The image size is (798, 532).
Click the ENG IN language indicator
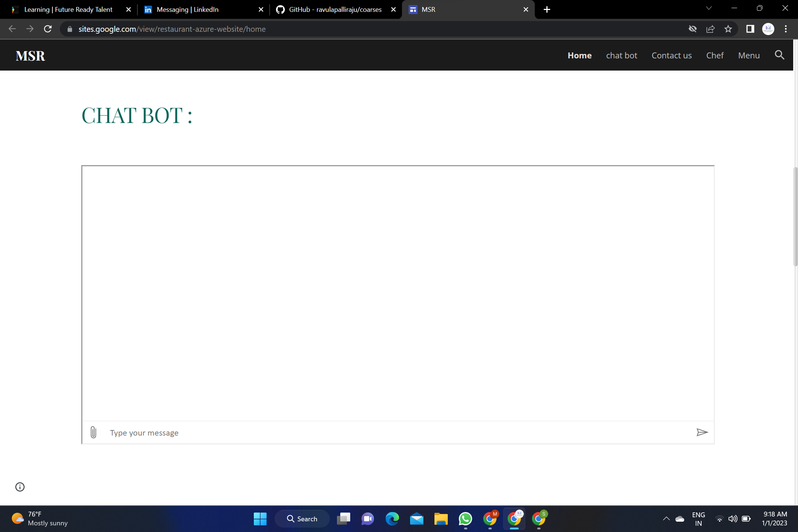coord(698,519)
